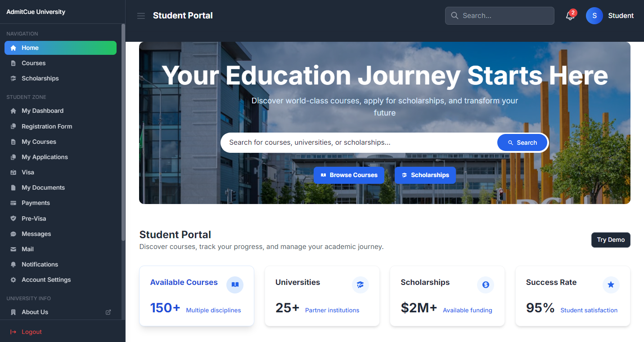Click the Try Demo button
The width and height of the screenshot is (644, 342).
(x=610, y=240)
